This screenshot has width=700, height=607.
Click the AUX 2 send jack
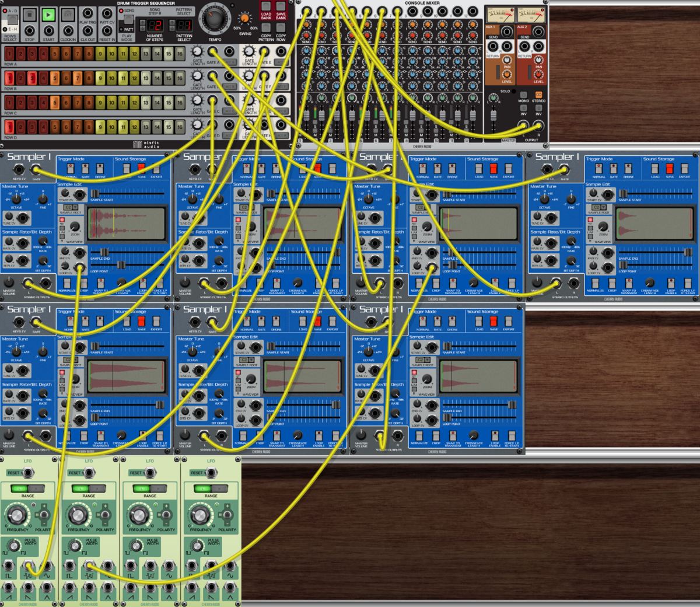(x=538, y=32)
